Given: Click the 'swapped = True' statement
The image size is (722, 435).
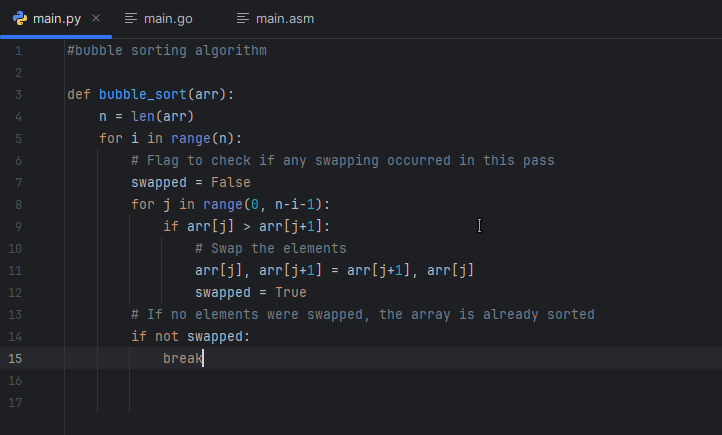Looking at the screenshot, I should tap(250, 292).
